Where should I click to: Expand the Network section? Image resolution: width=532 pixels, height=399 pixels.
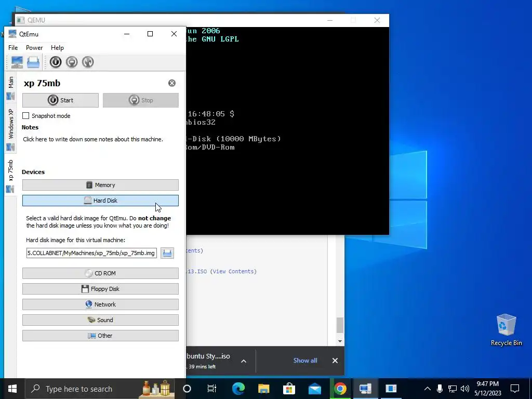click(100, 304)
